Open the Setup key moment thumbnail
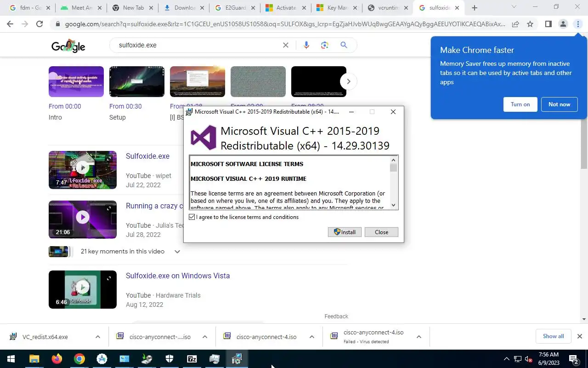588x368 pixels. click(x=137, y=81)
